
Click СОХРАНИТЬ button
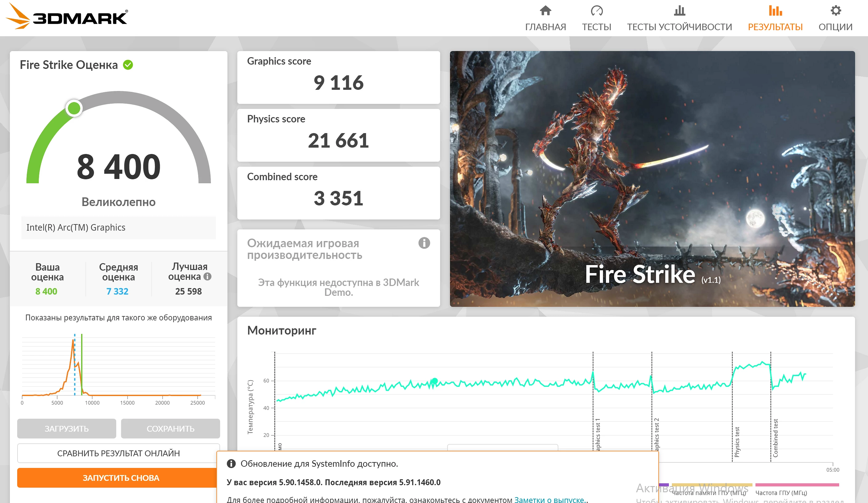point(171,429)
